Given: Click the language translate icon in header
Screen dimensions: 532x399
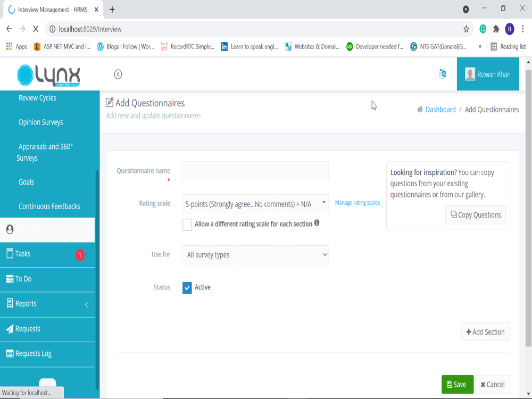Looking at the screenshot, I should click(x=443, y=73).
